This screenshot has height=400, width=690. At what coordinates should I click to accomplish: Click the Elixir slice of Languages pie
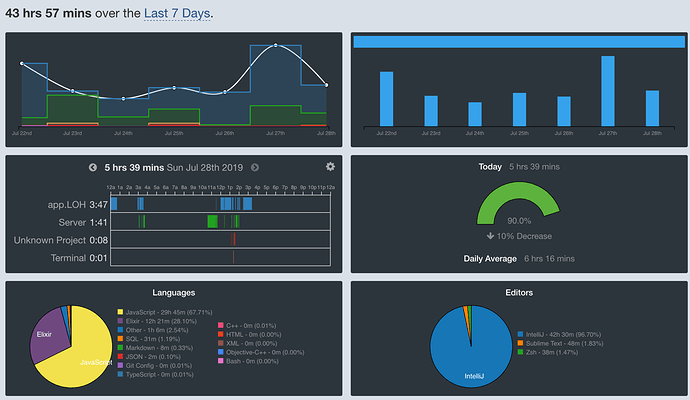coord(48,334)
